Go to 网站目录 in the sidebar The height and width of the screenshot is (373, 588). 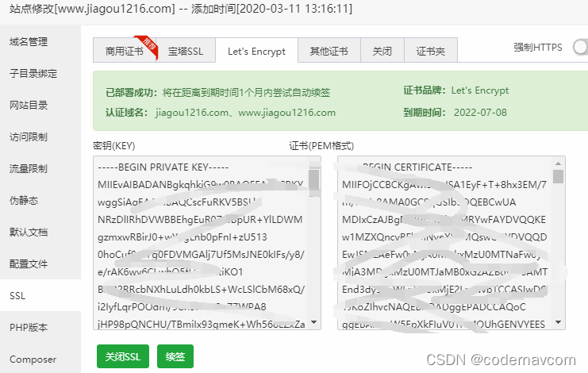click(29, 106)
